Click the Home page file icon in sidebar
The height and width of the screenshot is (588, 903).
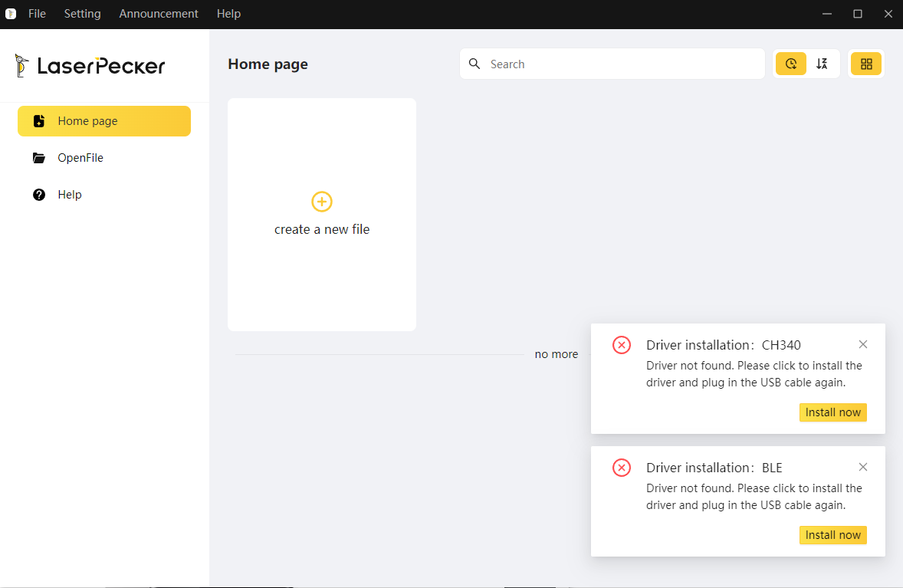[39, 121]
